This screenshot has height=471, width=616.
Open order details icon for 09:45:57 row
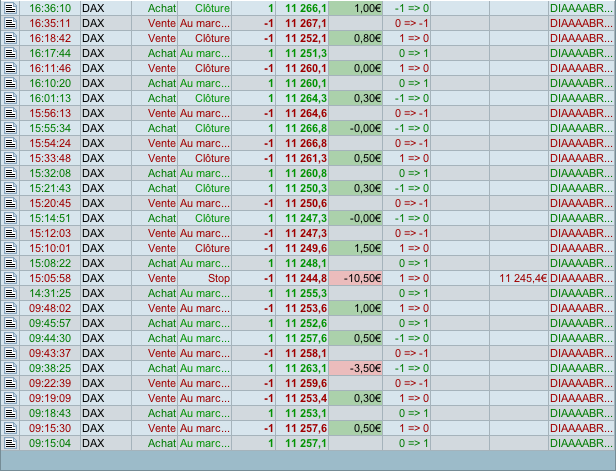pyautogui.click(x=11, y=323)
